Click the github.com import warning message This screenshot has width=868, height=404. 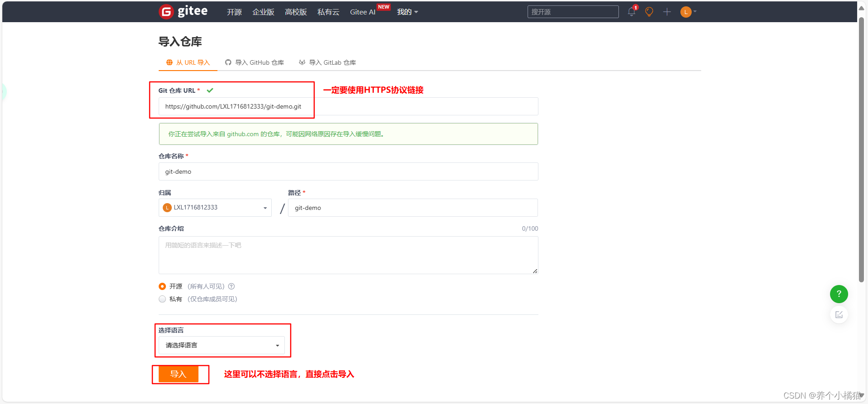[348, 134]
